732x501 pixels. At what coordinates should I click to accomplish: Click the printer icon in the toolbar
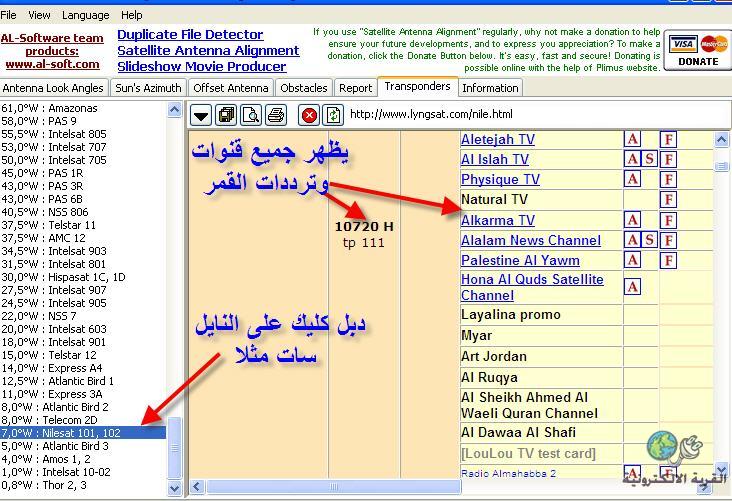[x=276, y=115]
